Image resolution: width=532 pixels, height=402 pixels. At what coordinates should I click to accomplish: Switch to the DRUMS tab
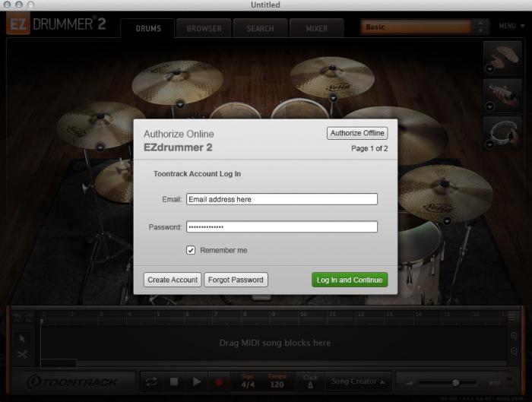tap(148, 28)
